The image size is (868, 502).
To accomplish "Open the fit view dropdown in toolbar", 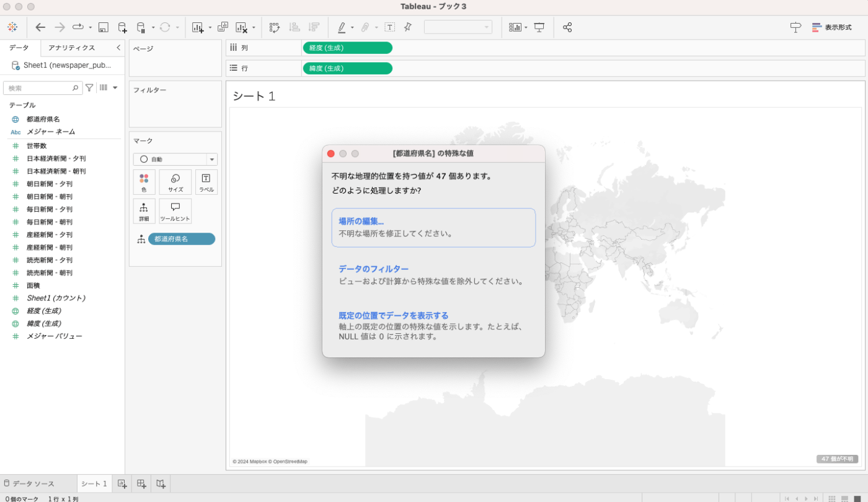I will 458,27.
